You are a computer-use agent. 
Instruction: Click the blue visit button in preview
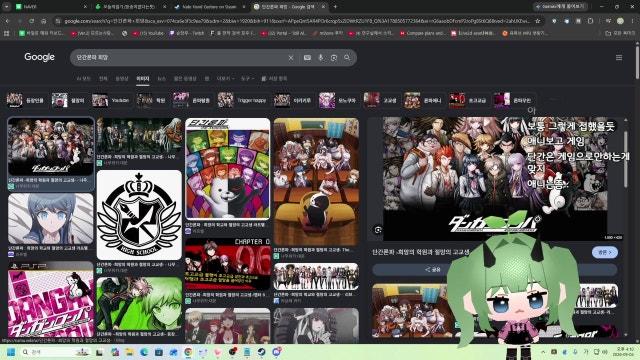click(604, 253)
